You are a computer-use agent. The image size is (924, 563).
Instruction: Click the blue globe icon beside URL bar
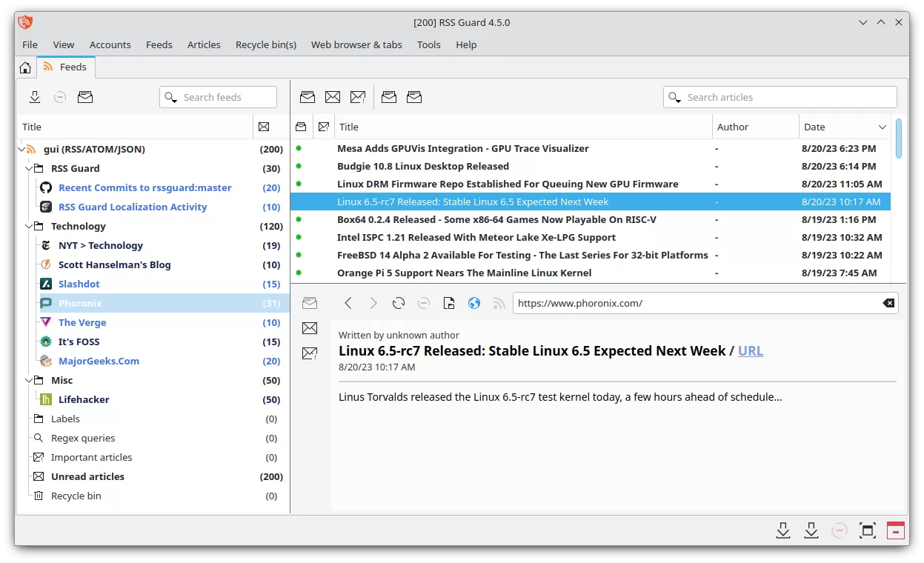[474, 303]
